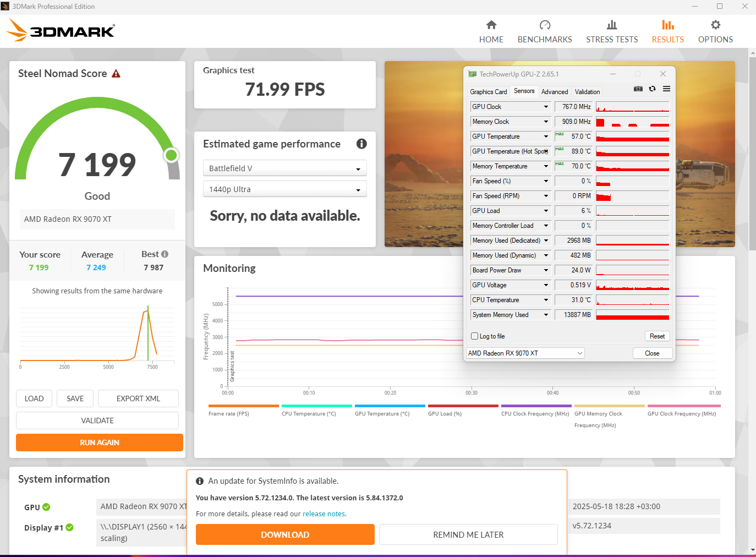
Task: Open the Benchmarks gauge icon
Action: click(545, 25)
